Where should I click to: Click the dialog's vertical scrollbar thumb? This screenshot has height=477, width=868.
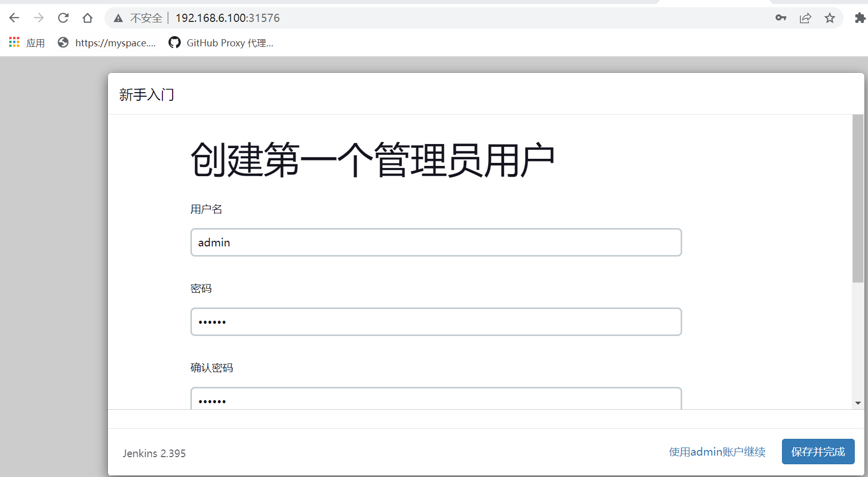click(858, 199)
